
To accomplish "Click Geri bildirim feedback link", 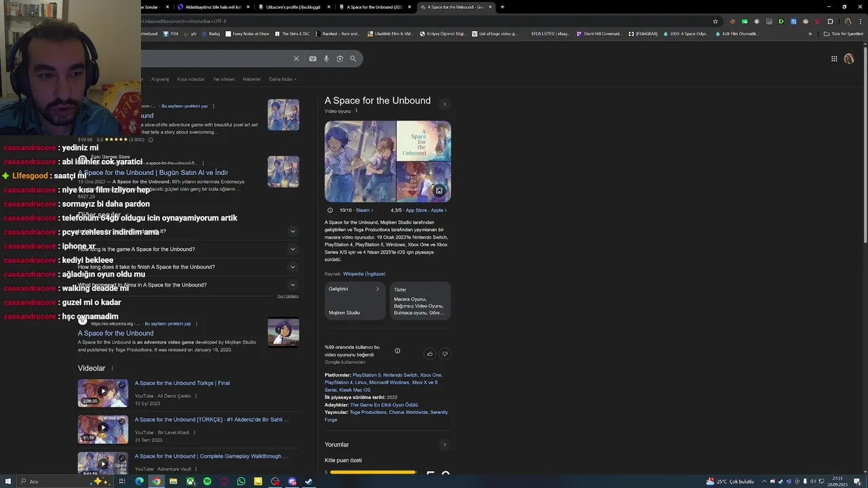I will coord(288,296).
